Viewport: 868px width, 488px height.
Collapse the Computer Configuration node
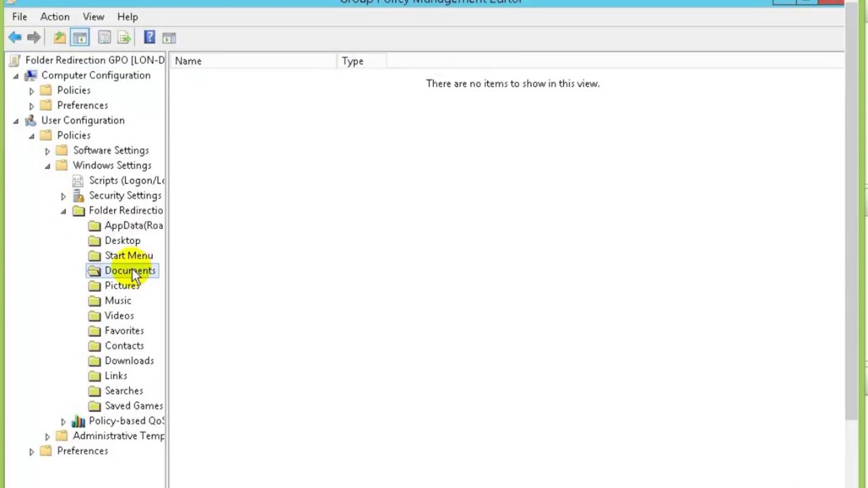click(16, 76)
